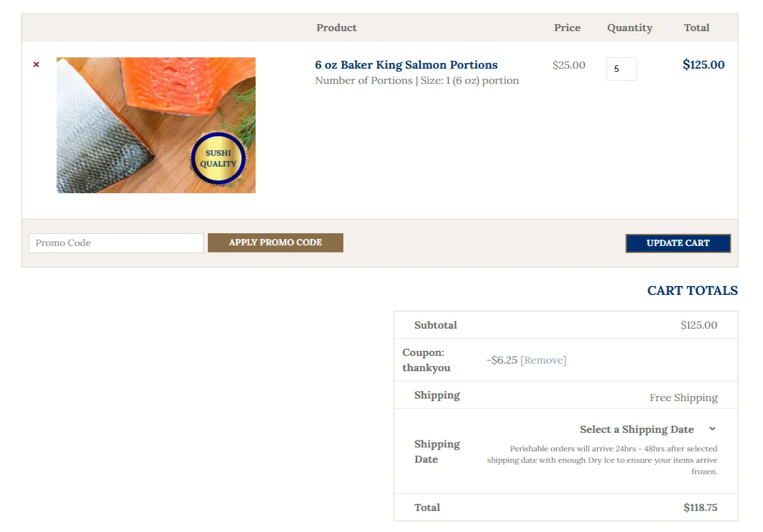Click the Product column header
763x532 pixels.
336,27
